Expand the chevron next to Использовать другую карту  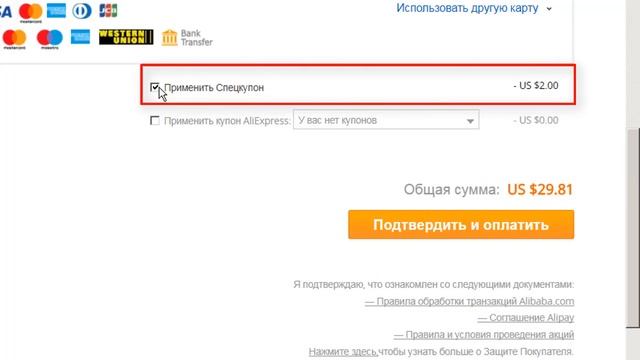[549, 9]
